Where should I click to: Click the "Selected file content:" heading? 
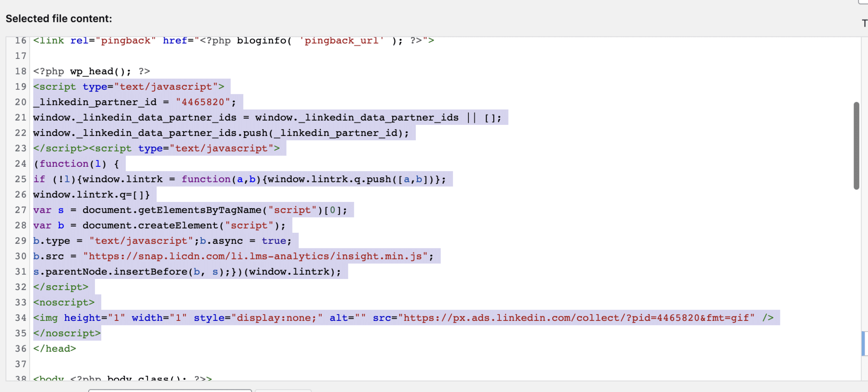coord(59,19)
